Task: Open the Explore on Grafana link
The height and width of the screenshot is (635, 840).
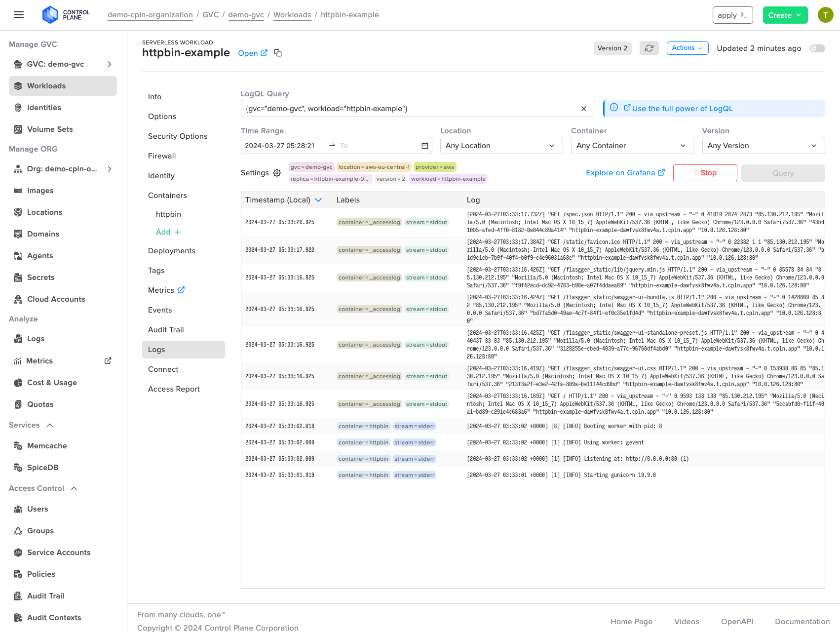Action: (625, 173)
